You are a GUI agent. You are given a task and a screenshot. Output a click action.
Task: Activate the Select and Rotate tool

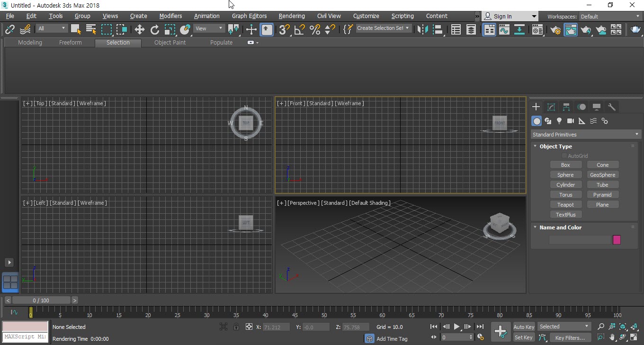tap(155, 30)
